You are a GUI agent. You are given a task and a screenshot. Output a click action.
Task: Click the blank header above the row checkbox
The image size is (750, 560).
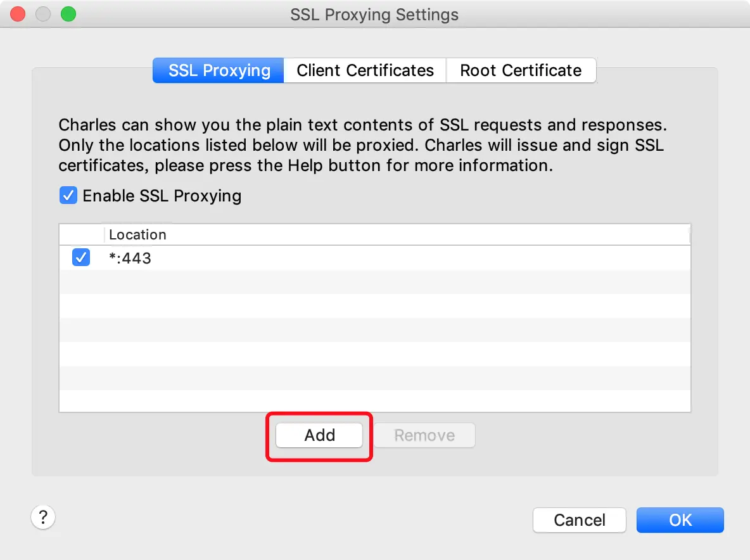pyautogui.click(x=81, y=234)
